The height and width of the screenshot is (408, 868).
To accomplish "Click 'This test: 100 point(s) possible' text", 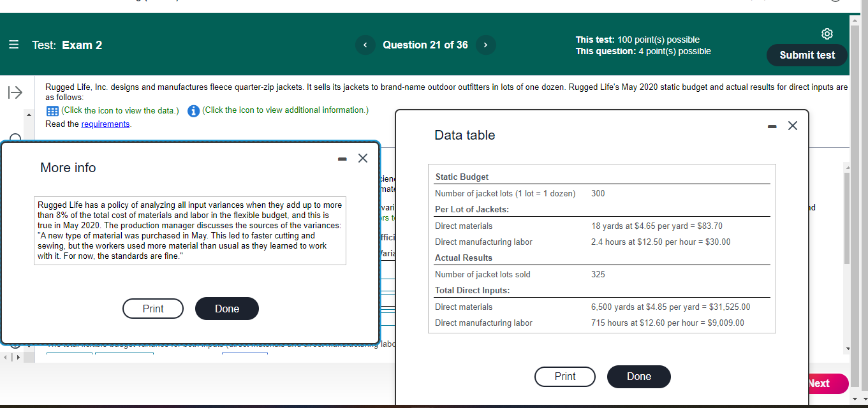I will [638, 40].
